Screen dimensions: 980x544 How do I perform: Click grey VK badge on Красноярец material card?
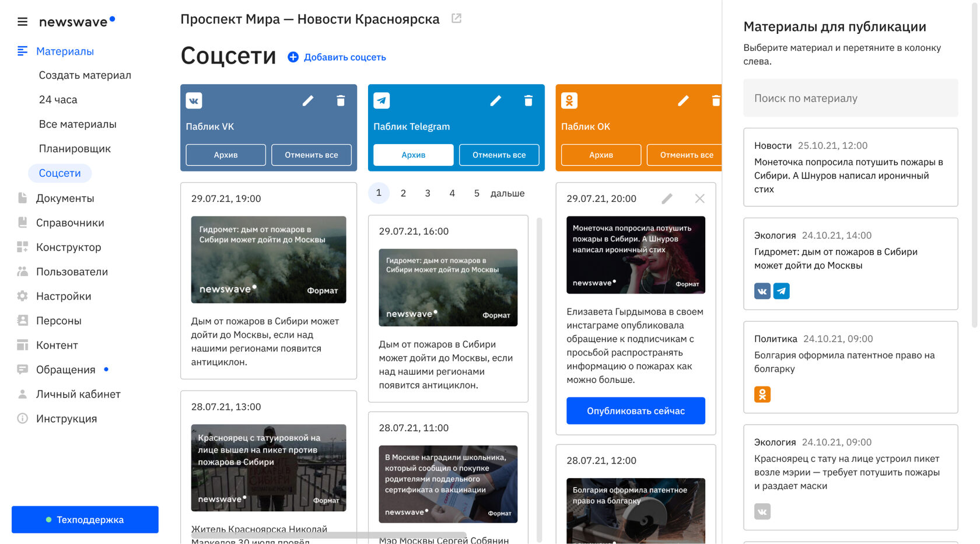pos(762,511)
